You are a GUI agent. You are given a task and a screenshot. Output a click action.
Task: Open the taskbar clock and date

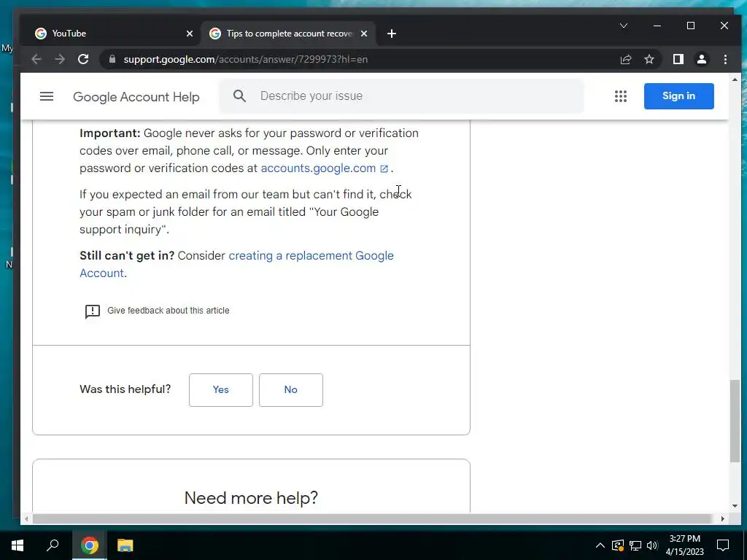click(x=684, y=545)
